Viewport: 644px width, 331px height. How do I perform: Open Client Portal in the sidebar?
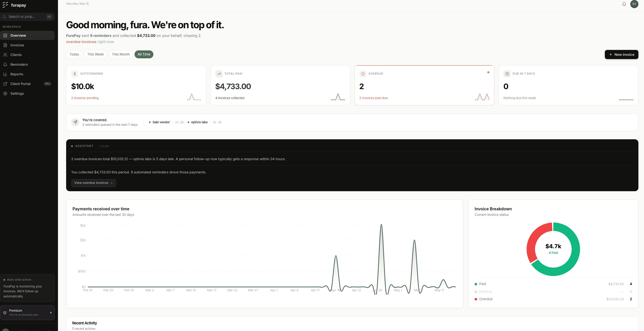[27, 84]
